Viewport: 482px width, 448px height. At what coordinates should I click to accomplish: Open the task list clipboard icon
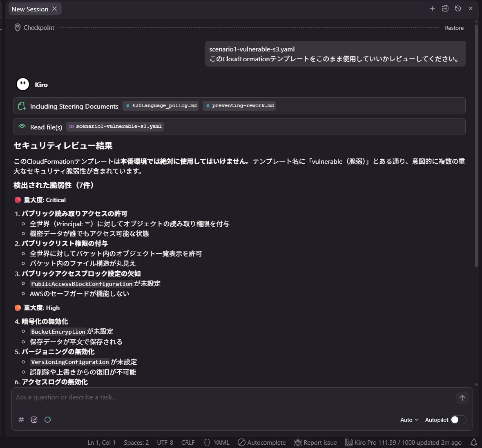pyautogui.click(x=445, y=8)
